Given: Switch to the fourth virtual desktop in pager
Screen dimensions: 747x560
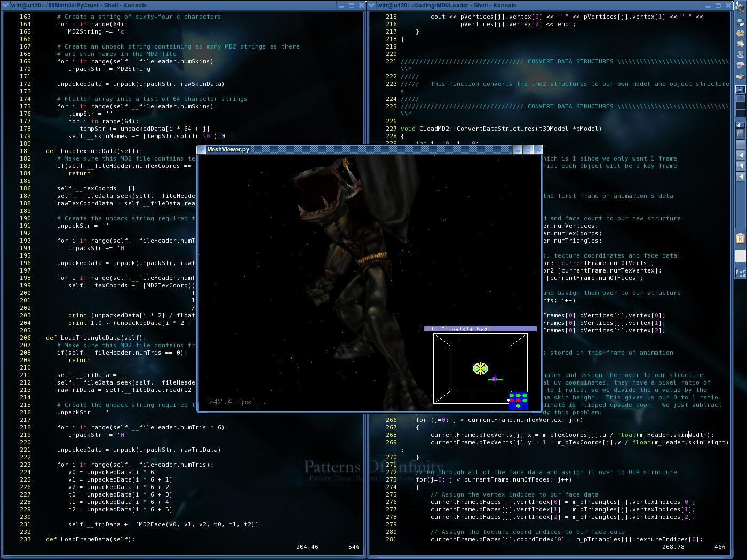Looking at the screenshot, I should (x=741, y=114).
